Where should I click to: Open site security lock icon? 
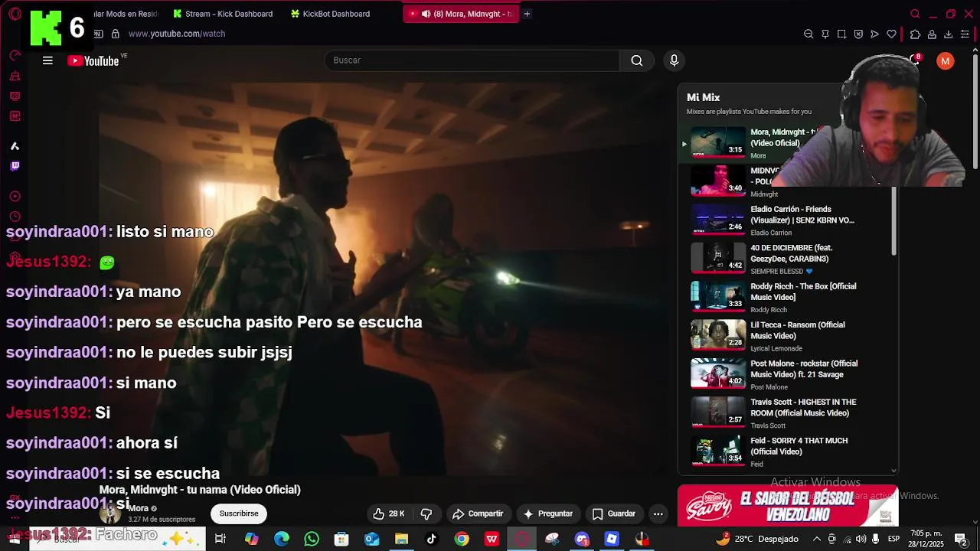click(x=116, y=34)
